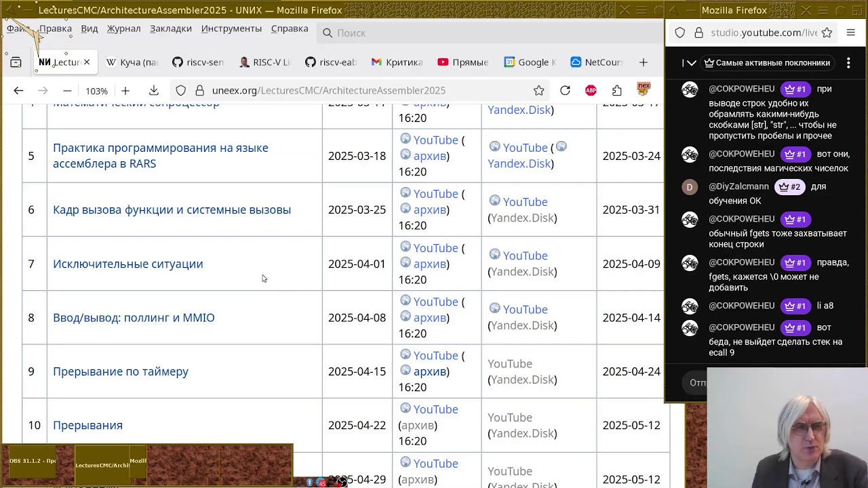Open the Закладки menu

pos(171,28)
